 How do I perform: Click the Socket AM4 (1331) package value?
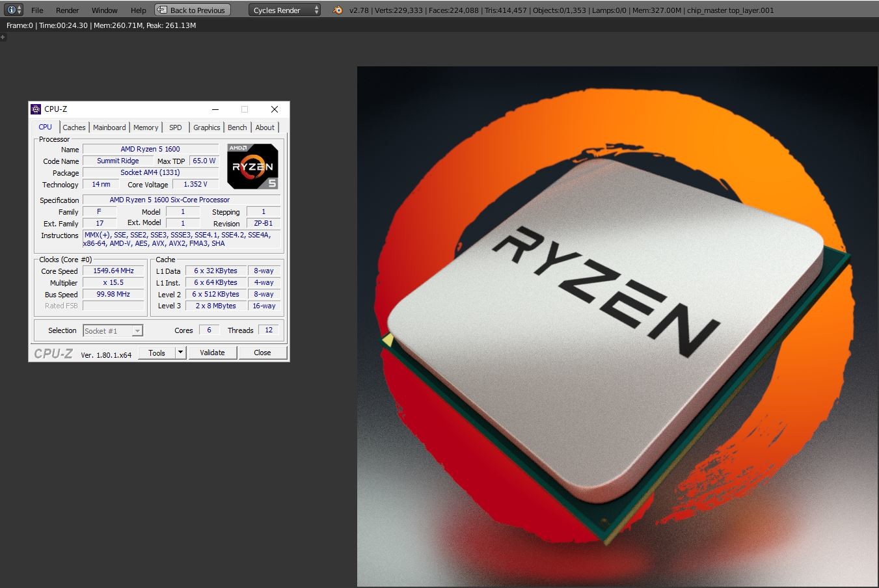coord(150,172)
